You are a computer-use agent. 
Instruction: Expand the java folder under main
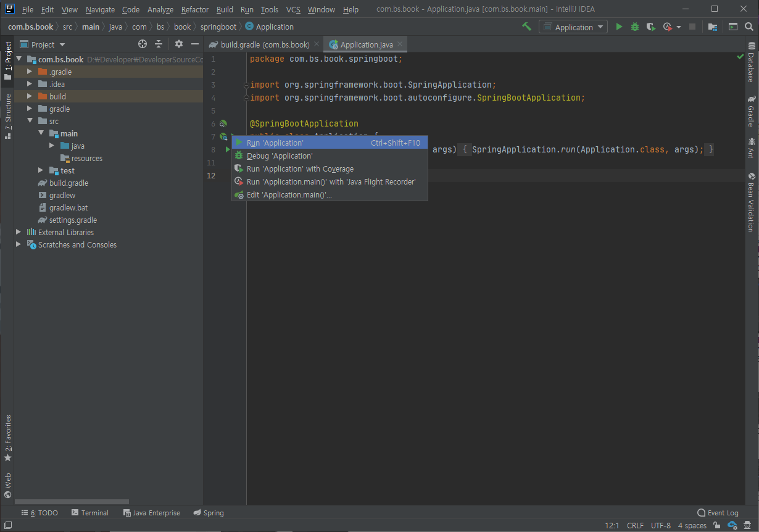[52, 146]
